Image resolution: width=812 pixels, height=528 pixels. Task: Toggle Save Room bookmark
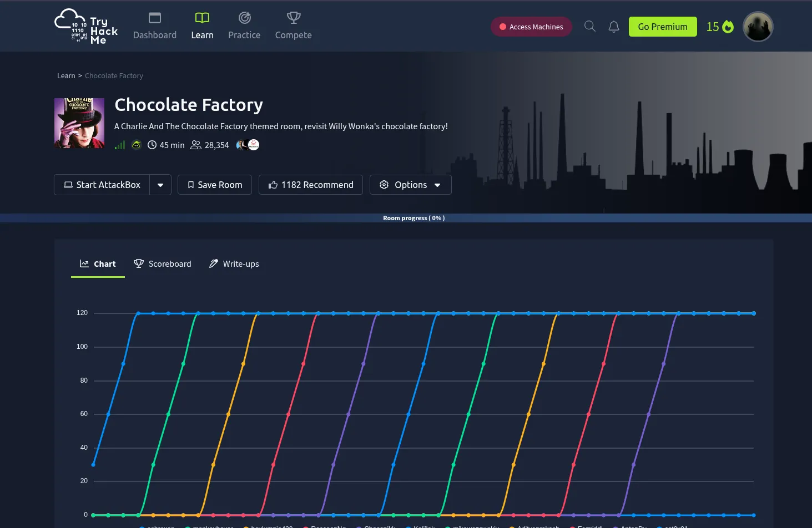pos(214,185)
